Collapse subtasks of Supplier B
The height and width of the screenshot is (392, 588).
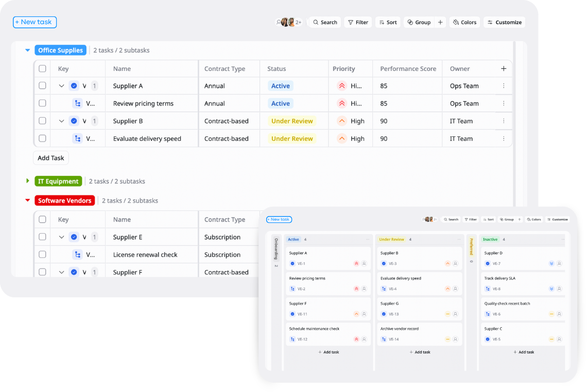click(x=61, y=121)
